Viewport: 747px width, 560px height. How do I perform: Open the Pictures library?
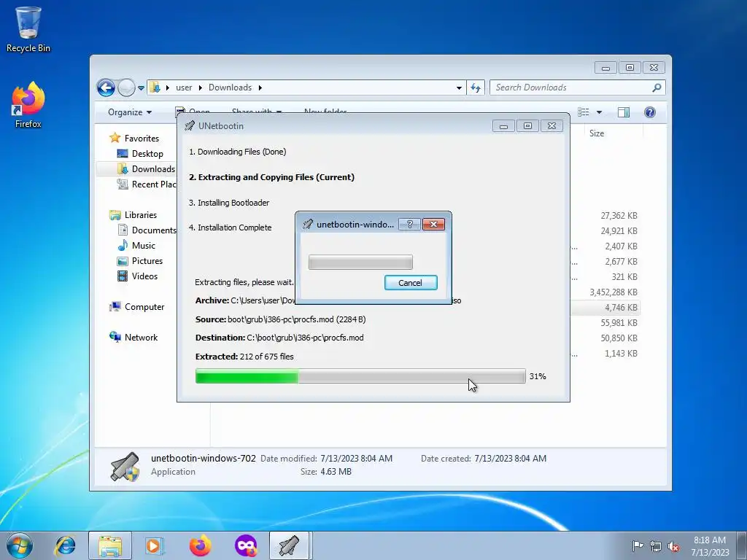pos(147,261)
